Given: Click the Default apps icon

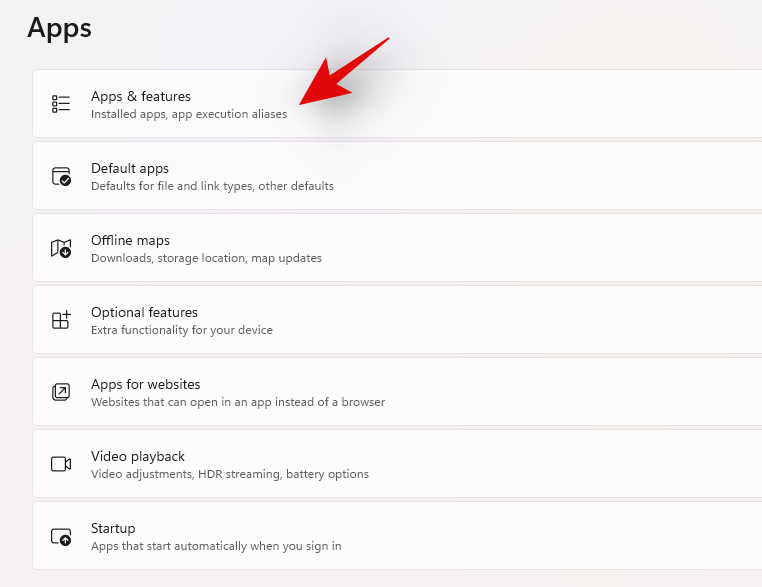Looking at the screenshot, I should pos(61,176).
